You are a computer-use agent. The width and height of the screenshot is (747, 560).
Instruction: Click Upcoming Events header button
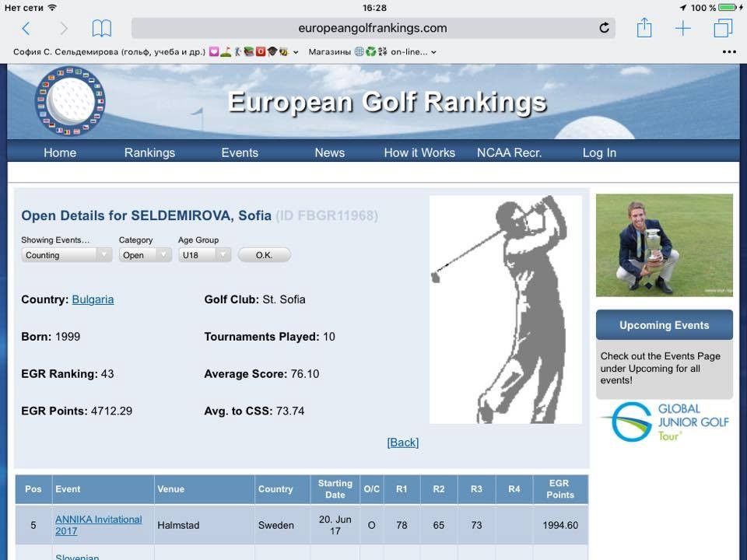(x=664, y=325)
